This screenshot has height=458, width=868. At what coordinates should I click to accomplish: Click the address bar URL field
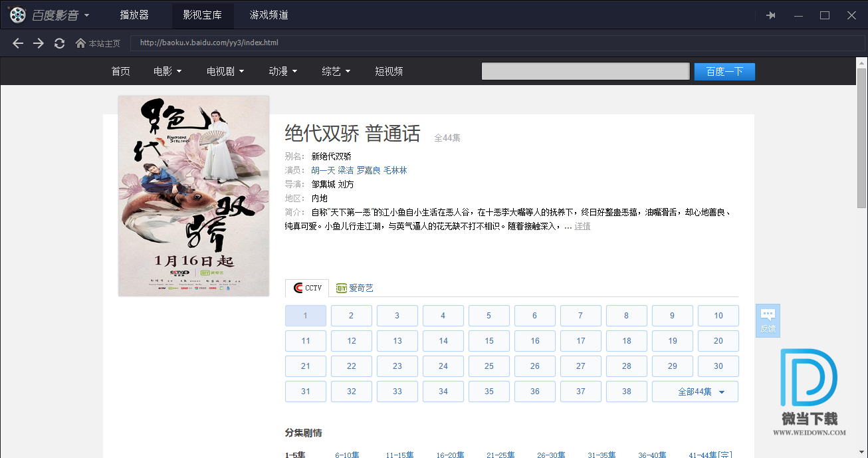click(498, 43)
